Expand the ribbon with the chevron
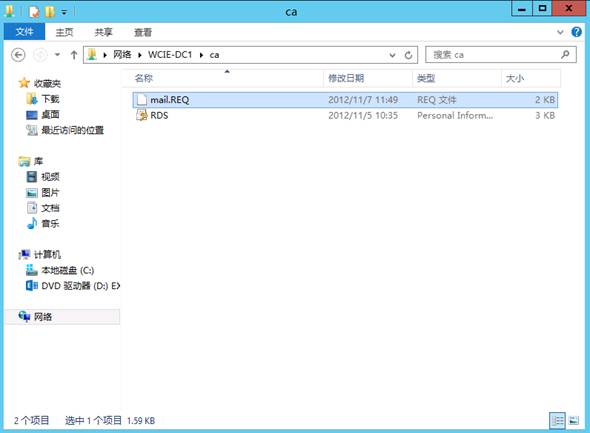The width and height of the screenshot is (590, 433). coord(560,32)
